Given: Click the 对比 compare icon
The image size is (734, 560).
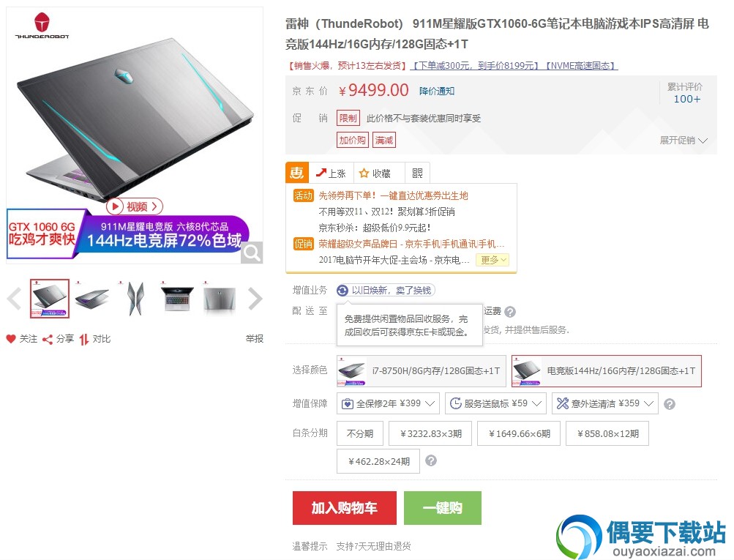Looking at the screenshot, I should click(x=84, y=340).
